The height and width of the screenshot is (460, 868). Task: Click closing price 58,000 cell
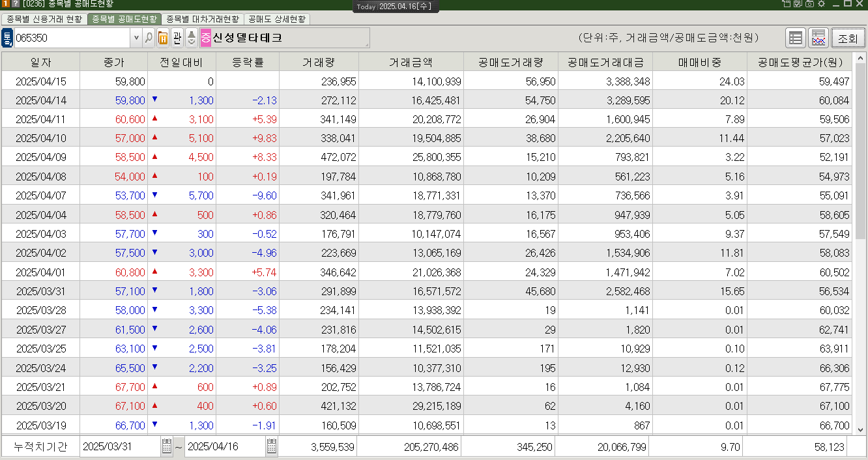(113, 310)
